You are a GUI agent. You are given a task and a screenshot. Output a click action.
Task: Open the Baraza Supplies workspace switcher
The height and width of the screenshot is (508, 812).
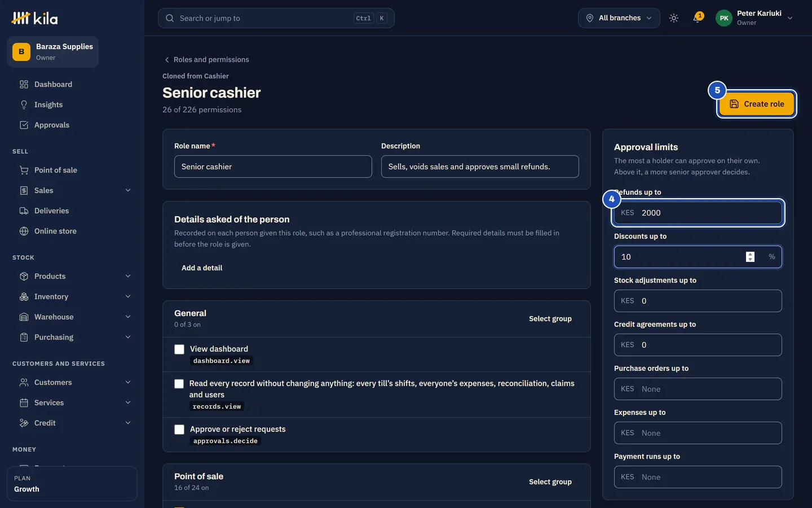click(52, 52)
